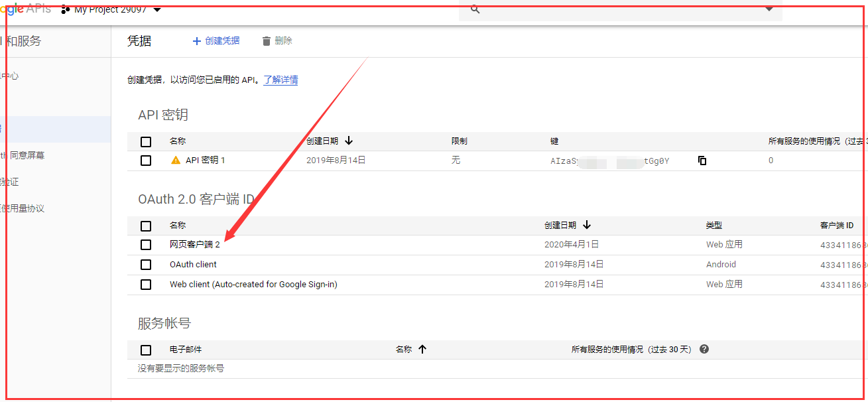Open the 了解详情 link
Viewport: 868px width, 402px height.
click(280, 80)
